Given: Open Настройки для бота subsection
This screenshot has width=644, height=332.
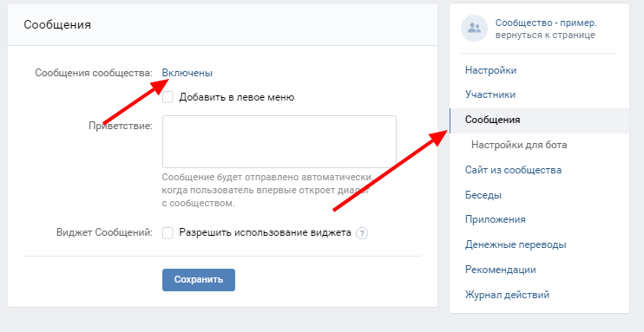Looking at the screenshot, I should pos(519,145).
